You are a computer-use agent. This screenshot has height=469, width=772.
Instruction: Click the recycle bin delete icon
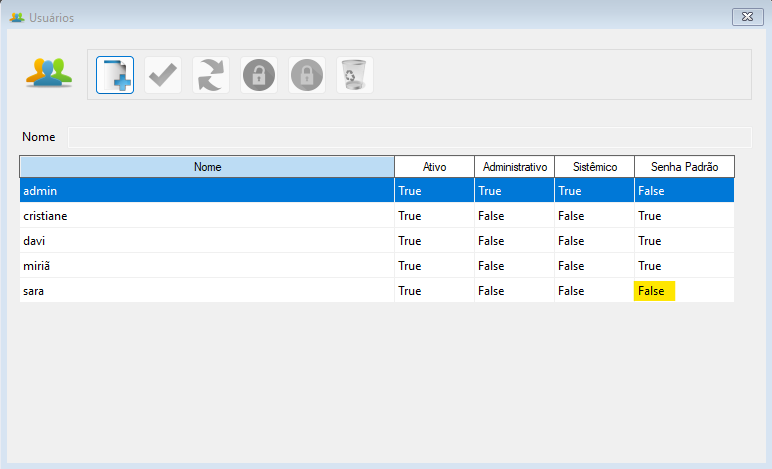pos(355,75)
